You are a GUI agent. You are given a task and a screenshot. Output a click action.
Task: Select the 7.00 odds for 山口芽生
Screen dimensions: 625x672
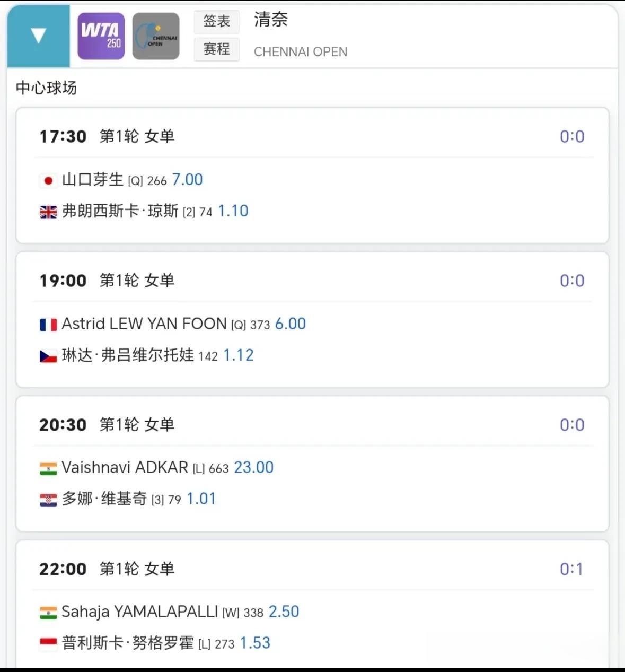(x=187, y=180)
